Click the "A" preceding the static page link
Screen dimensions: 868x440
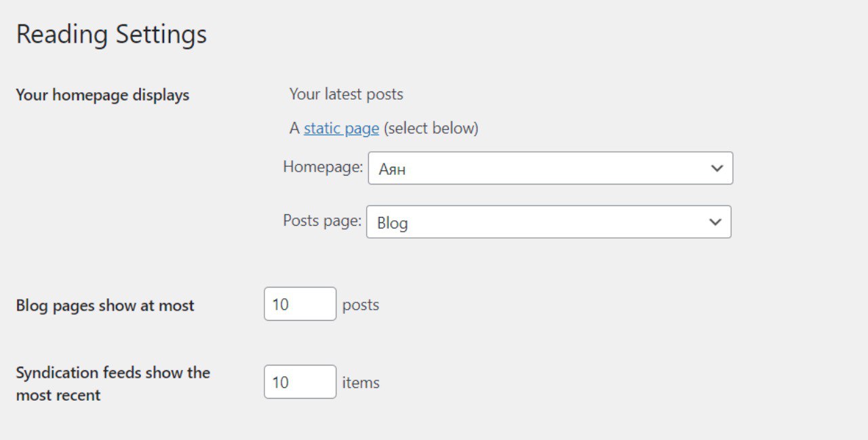pyautogui.click(x=294, y=128)
